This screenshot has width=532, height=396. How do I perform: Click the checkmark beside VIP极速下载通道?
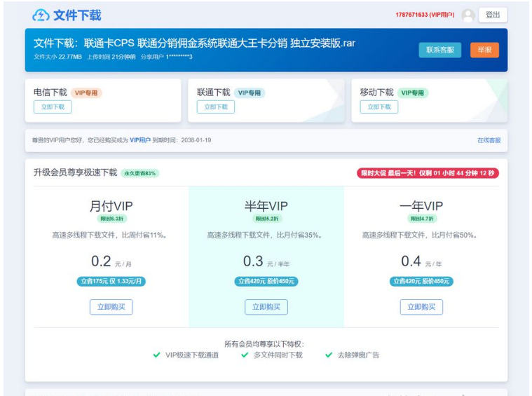coord(156,355)
